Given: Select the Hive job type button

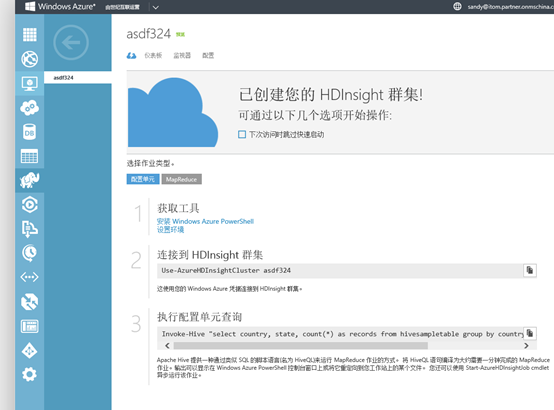Looking at the screenshot, I should [x=143, y=179].
